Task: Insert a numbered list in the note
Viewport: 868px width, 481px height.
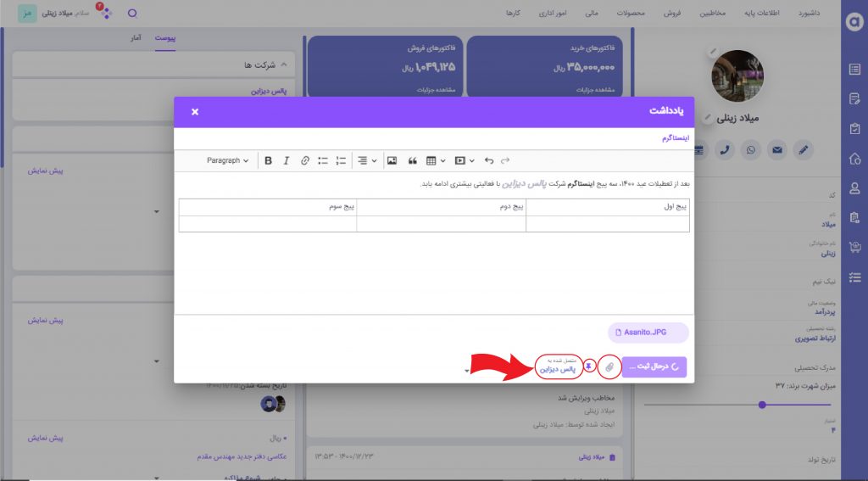Action: 341,160
